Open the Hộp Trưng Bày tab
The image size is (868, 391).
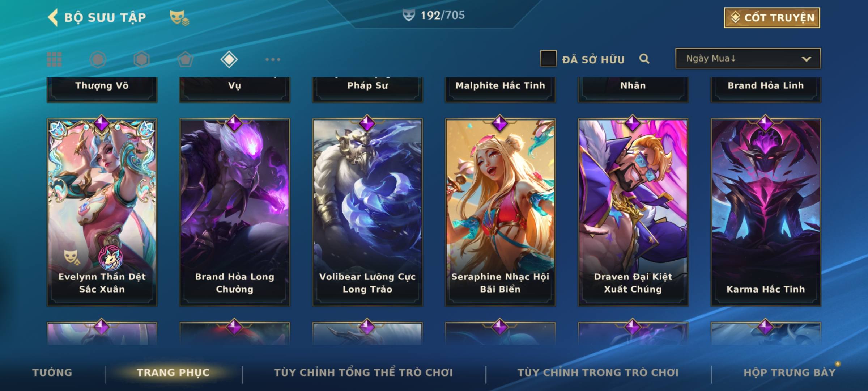(790, 373)
